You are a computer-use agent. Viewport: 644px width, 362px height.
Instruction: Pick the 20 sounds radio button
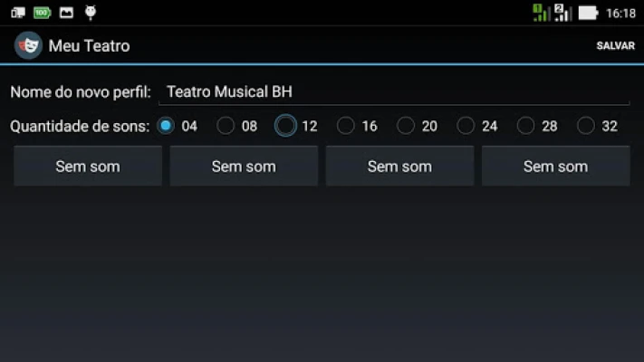pyautogui.click(x=406, y=126)
